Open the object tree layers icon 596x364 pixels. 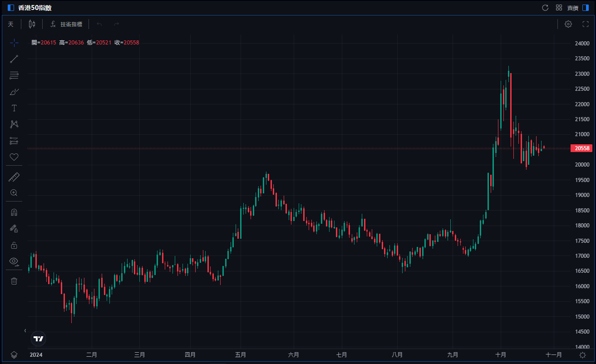coord(14,354)
